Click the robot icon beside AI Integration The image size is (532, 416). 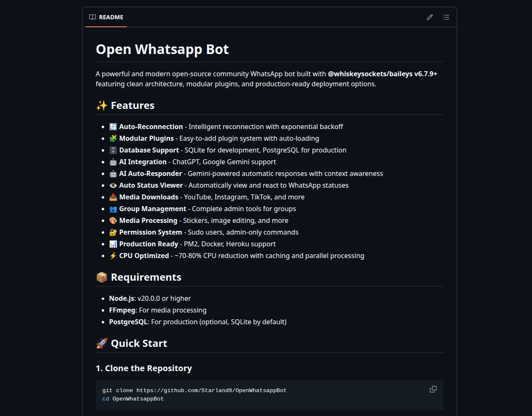click(x=112, y=161)
